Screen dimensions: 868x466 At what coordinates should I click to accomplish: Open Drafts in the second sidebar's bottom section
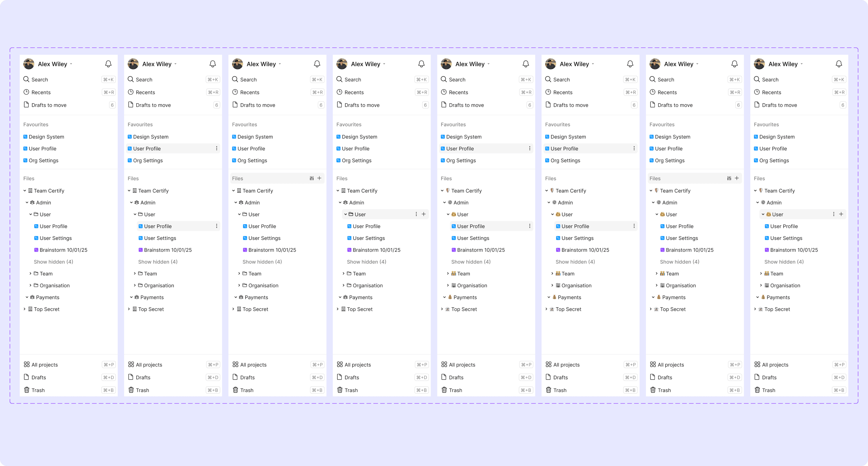(173, 378)
